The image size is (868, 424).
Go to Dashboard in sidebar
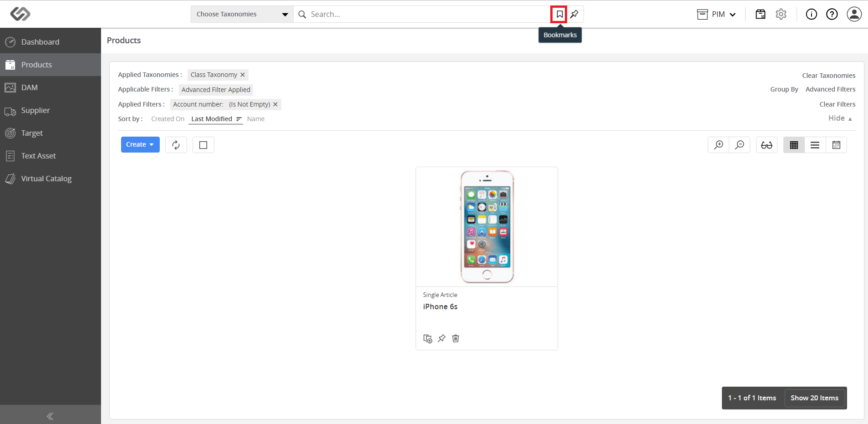click(x=51, y=42)
